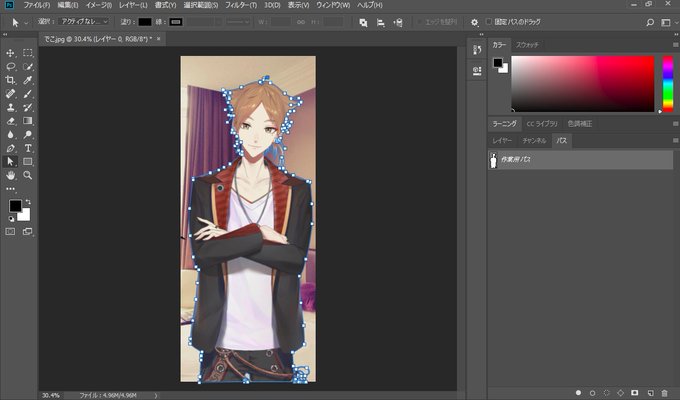The width and height of the screenshot is (680, 400).
Task: Open the Color panel flyout menu
Action: [x=675, y=45]
